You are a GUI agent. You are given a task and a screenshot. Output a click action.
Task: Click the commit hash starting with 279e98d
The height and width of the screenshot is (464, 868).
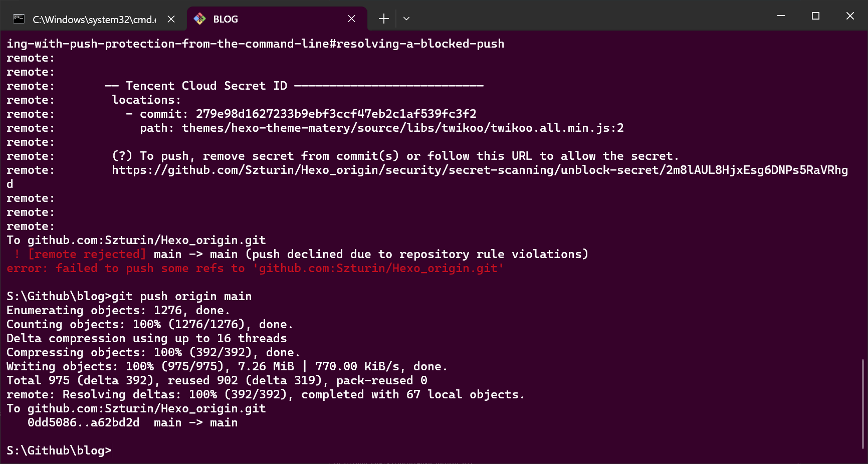(336, 114)
